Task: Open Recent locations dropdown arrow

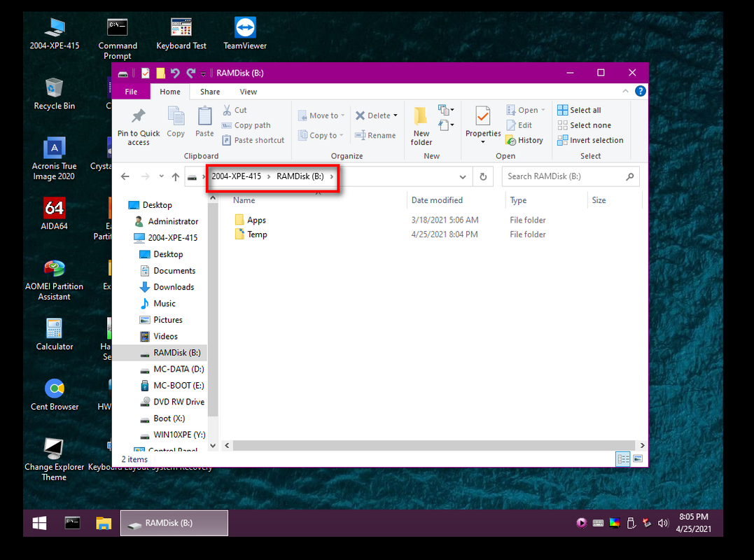Action: (x=161, y=176)
